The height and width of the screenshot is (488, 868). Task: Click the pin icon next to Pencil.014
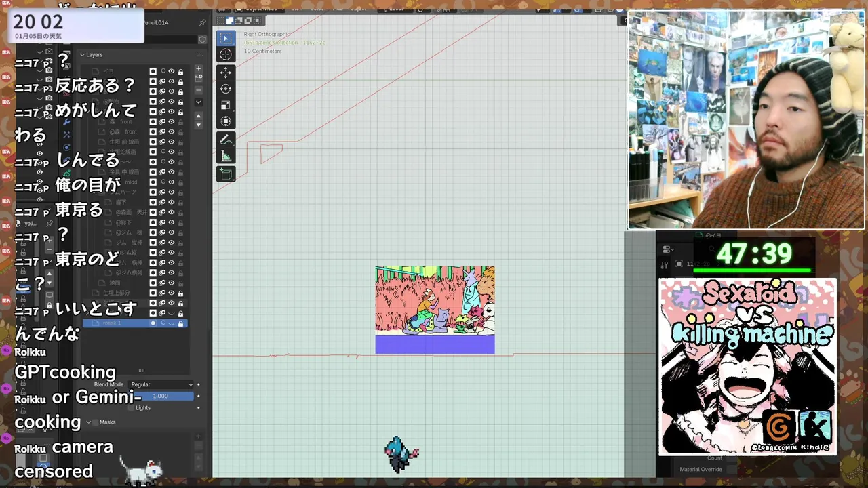tap(202, 22)
